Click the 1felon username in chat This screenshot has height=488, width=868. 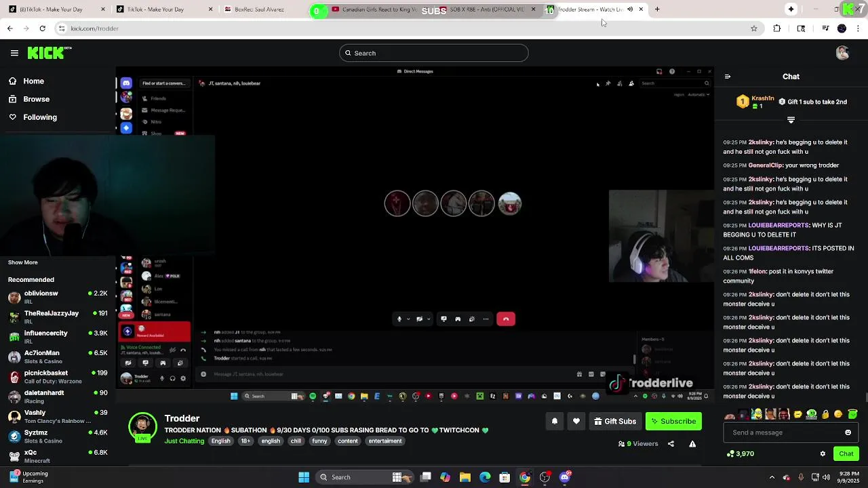coord(757,271)
